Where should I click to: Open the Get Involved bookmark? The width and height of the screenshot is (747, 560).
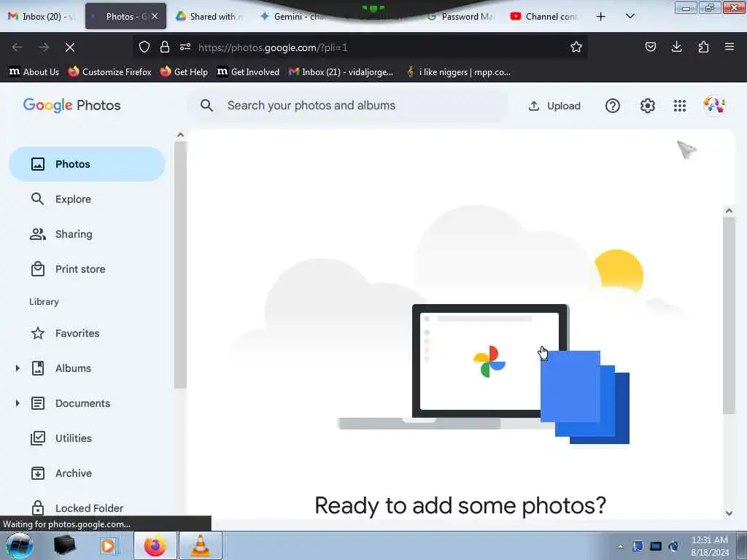pyautogui.click(x=248, y=72)
